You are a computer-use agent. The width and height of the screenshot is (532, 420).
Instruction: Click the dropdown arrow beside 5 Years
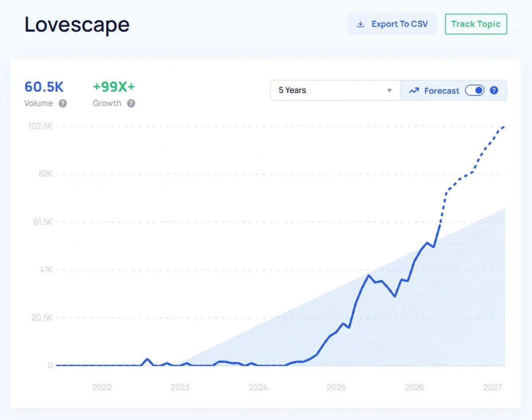pos(389,90)
